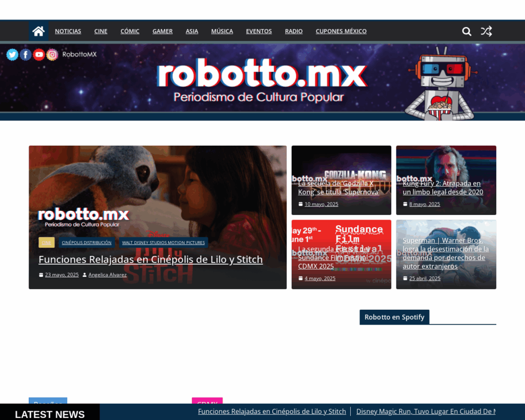The width and height of the screenshot is (525, 420).
Task: Open the NOTICIAS menu item
Action: click(x=68, y=31)
